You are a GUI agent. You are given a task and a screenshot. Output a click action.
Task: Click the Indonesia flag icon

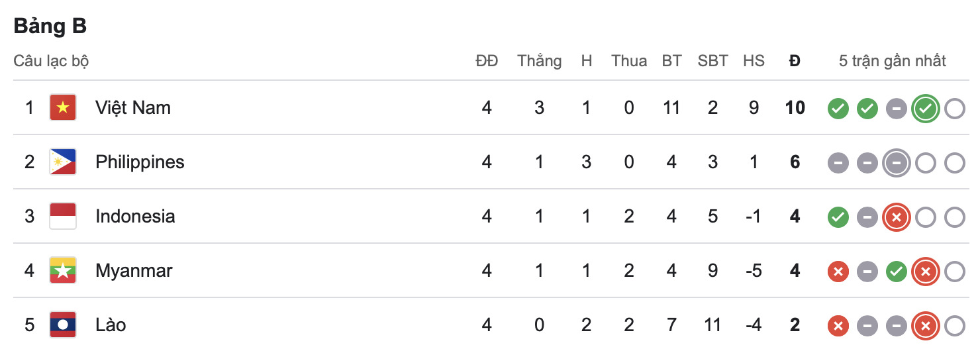coord(63,217)
